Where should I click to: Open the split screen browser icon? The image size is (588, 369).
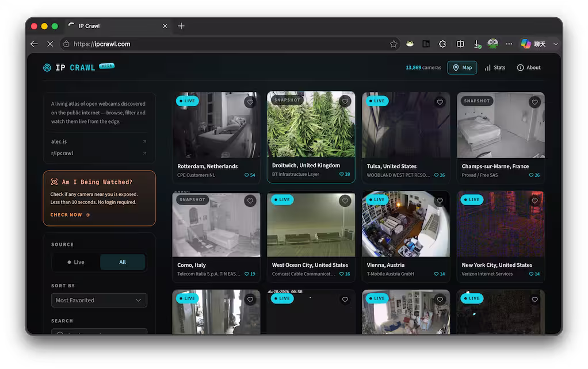(x=460, y=44)
